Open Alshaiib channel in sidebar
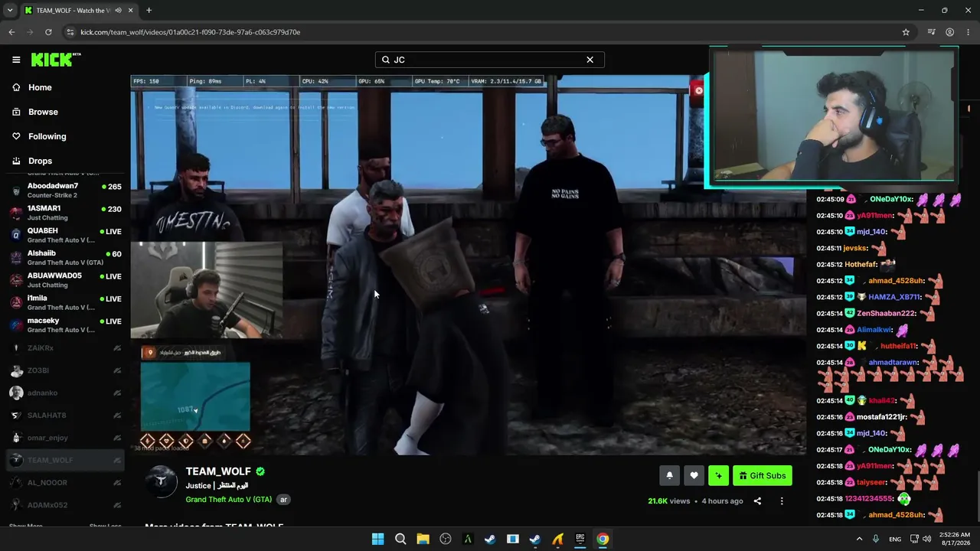 coord(65,258)
